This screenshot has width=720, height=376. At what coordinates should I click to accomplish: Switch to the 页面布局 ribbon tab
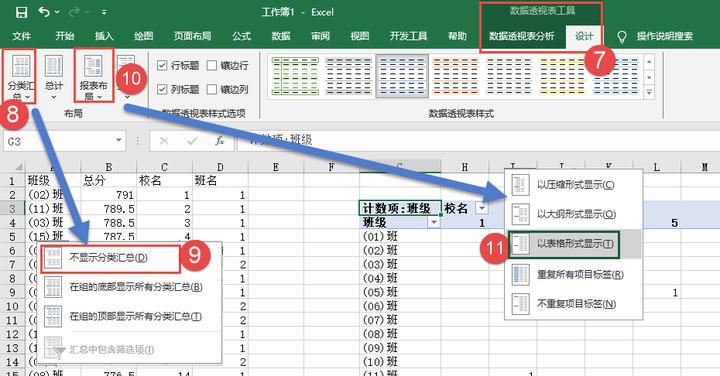coord(192,36)
